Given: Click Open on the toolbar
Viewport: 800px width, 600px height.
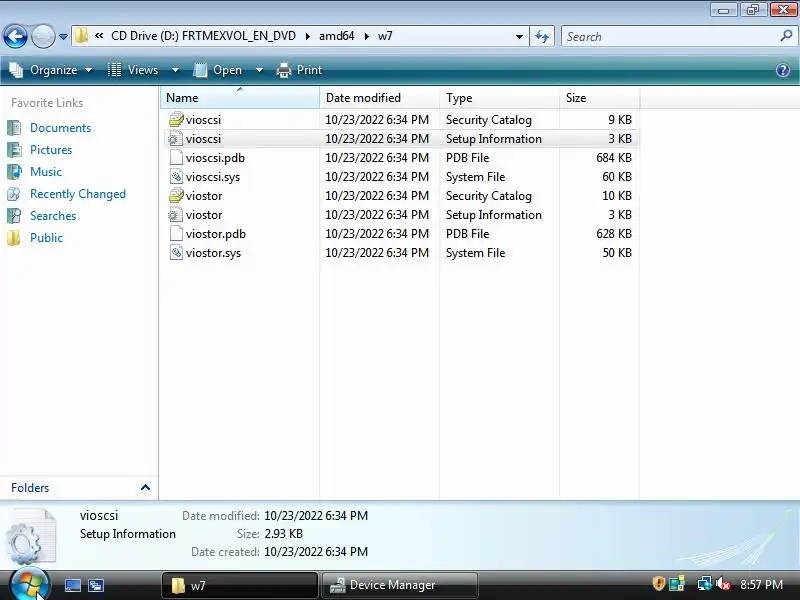Looking at the screenshot, I should [218, 70].
